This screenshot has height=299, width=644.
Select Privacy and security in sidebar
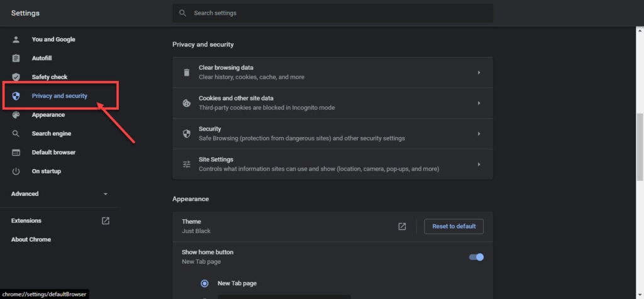(60, 96)
